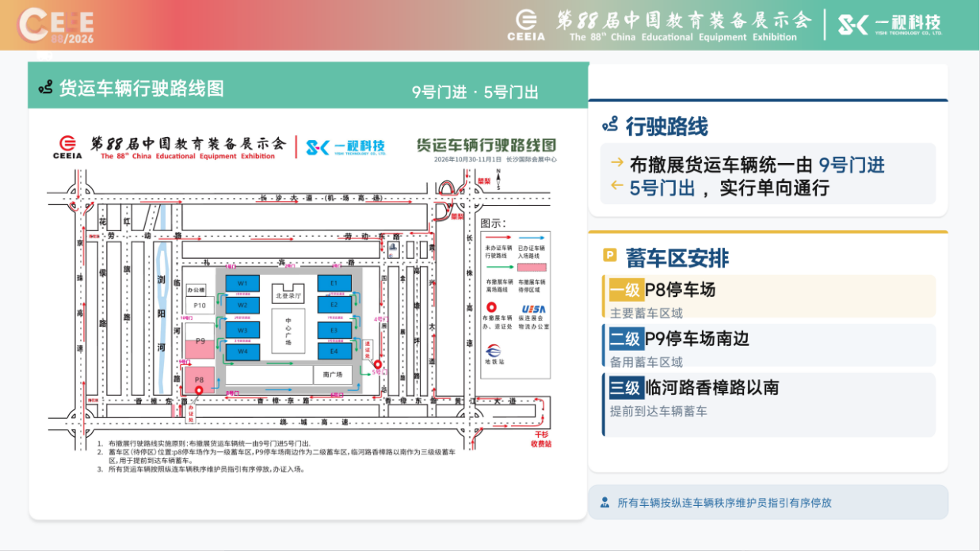Click the person icon in bottom notice
Screen dimensions: 980x551
pyautogui.click(x=605, y=502)
